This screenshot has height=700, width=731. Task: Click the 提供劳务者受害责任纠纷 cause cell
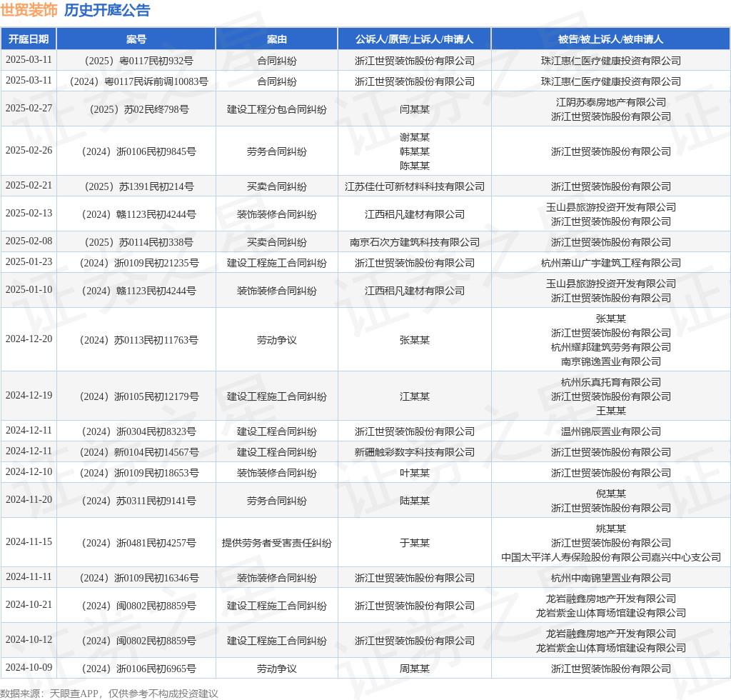276,543
